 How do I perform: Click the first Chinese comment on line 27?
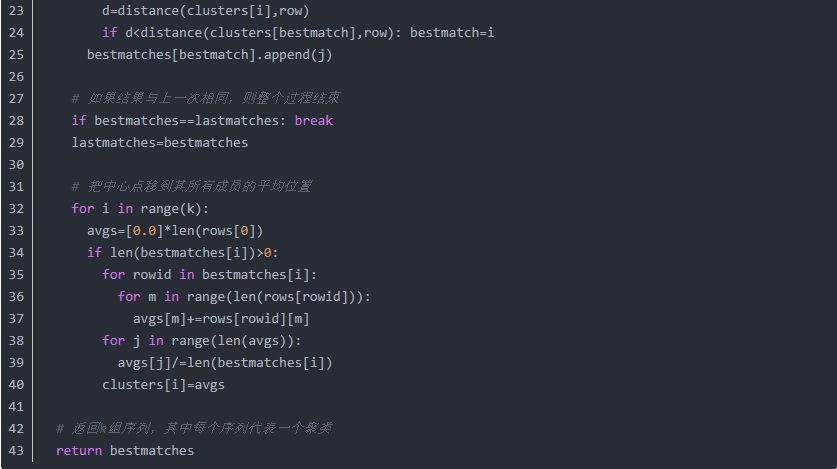pyautogui.click(x=205, y=98)
